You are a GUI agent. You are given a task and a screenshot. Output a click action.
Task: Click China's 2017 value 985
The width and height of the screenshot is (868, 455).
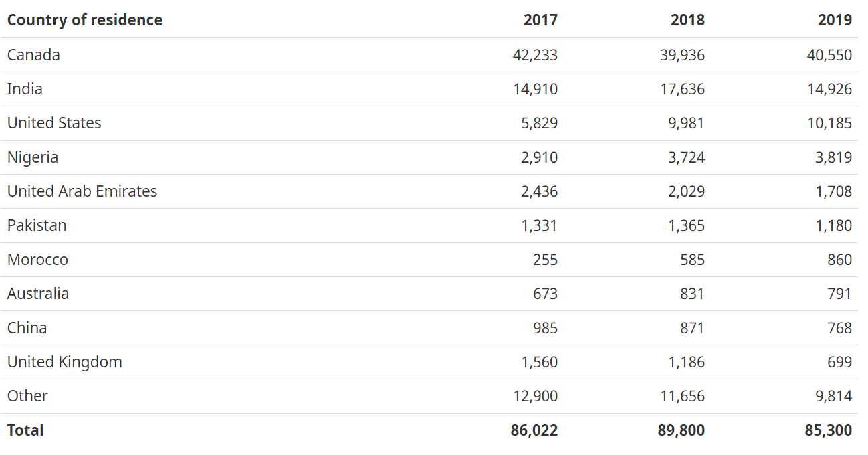point(545,328)
